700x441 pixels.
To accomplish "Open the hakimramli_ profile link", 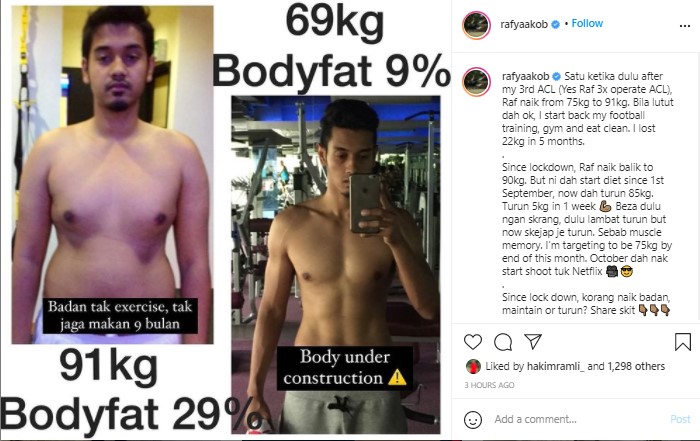I will click(555, 366).
